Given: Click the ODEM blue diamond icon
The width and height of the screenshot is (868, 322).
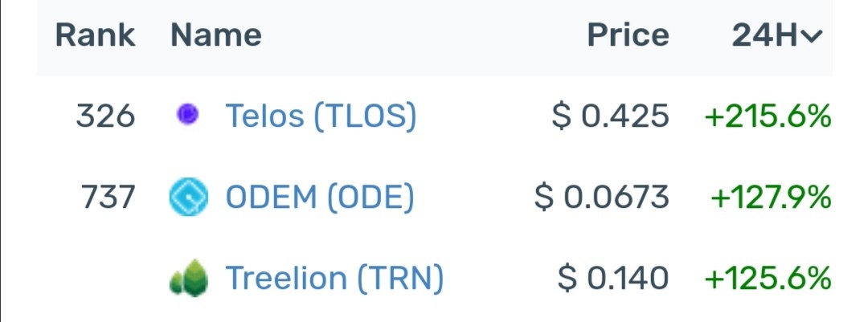Looking at the screenshot, I should pyautogui.click(x=189, y=197).
